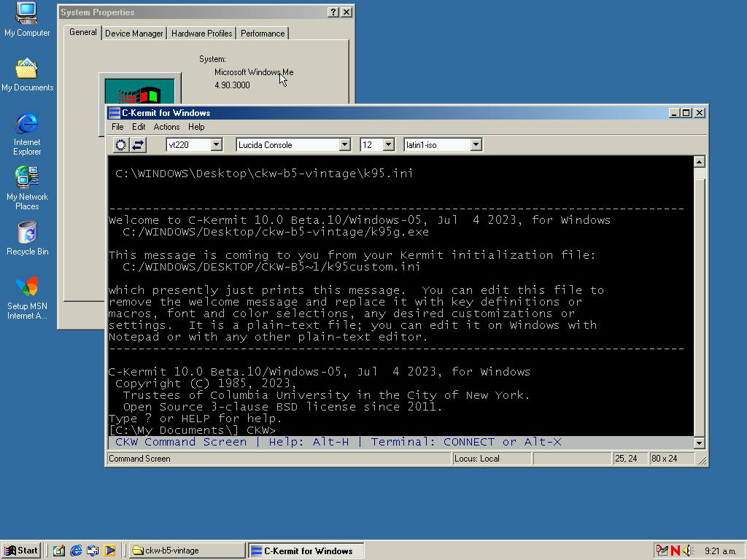Click the System Properties help question-mark button
The image size is (747, 560).
tap(333, 12)
